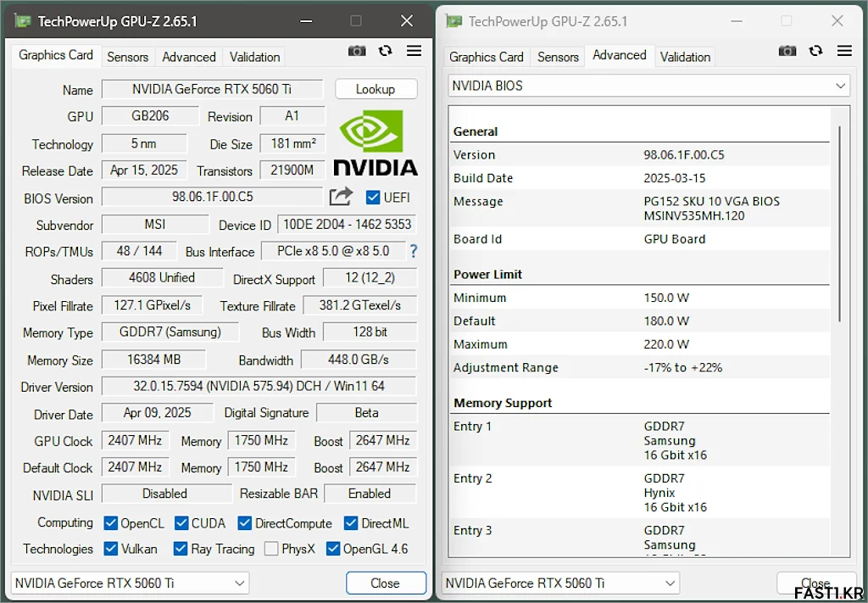
Task: Switch to Sensors tab in the right window
Action: pos(558,57)
